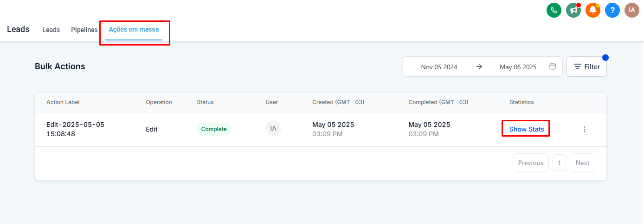The width and height of the screenshot is (644, 224).
Task: Switch to the Pipelines tab
Action: pyautogui.click(x=84, y=30)
